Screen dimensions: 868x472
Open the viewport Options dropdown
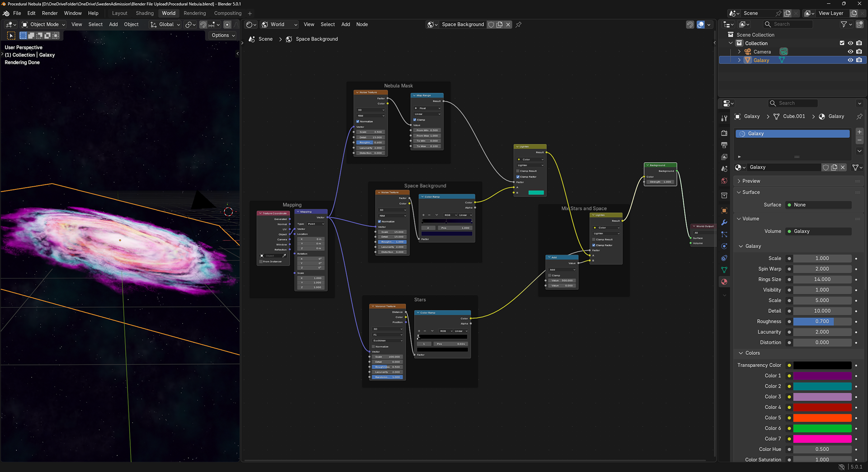coord(223,35)
